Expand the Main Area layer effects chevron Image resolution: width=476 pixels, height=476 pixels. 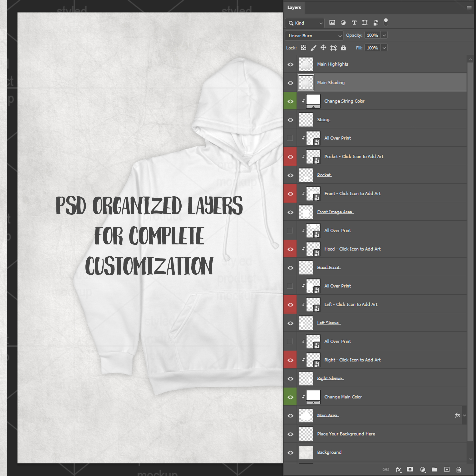pos(464,415)
